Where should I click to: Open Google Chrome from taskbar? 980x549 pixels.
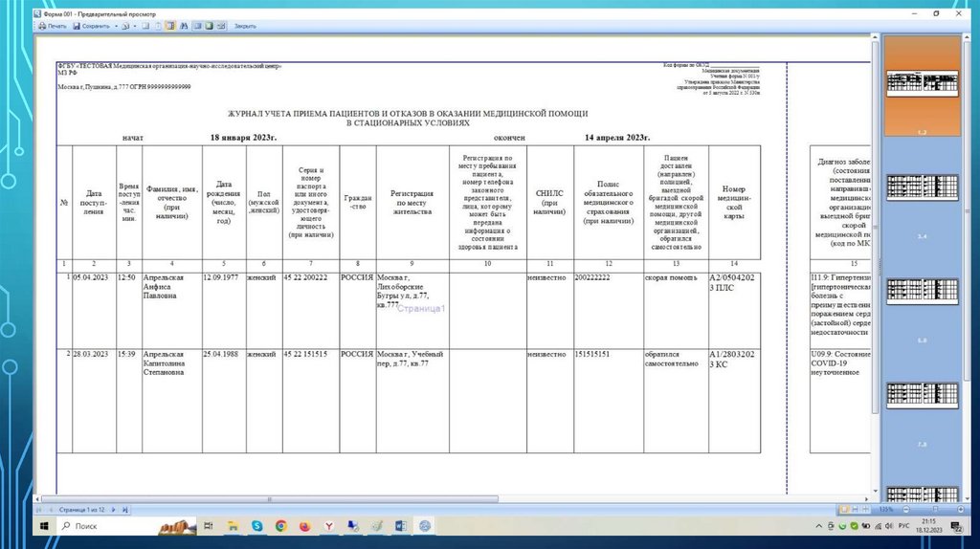tap(280, 526)
